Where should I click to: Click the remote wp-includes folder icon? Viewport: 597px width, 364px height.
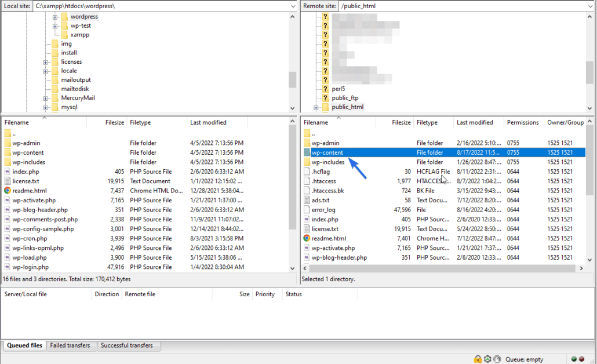[307, 162]
